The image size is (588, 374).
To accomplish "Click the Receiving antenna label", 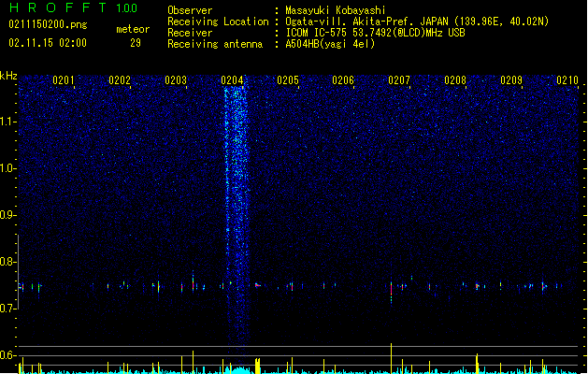I will 215,44.
